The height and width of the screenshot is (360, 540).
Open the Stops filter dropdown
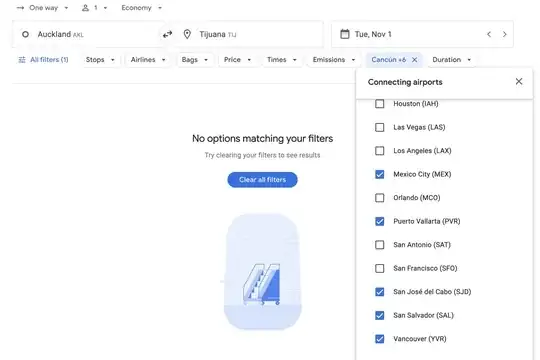point(100,60)
